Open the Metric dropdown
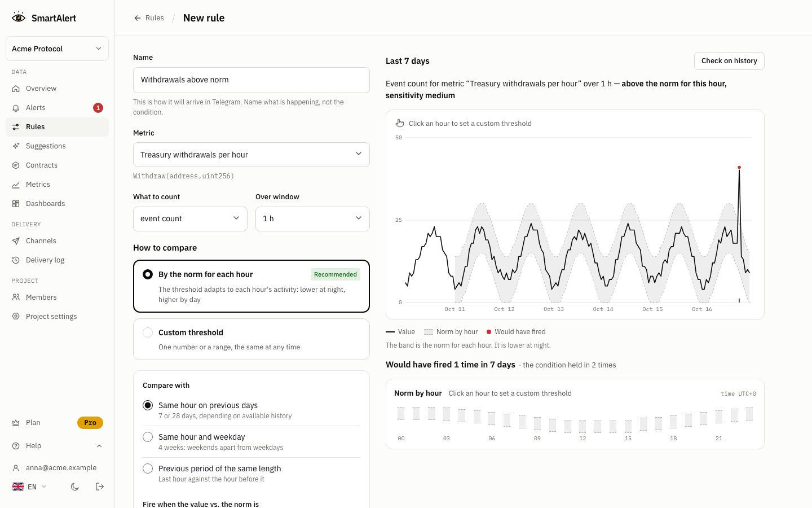Image resolution: width=812 pixels, height=508 pixels. pos(251,155)
